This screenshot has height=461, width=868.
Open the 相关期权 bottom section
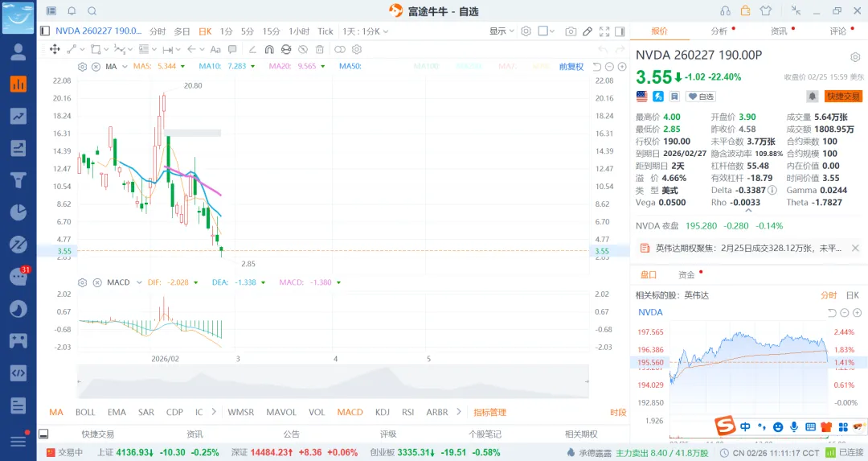(581, 434)
